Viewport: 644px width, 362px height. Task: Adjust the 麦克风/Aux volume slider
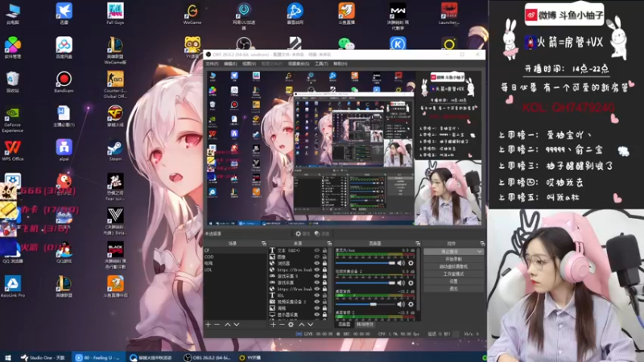[365, 263]
